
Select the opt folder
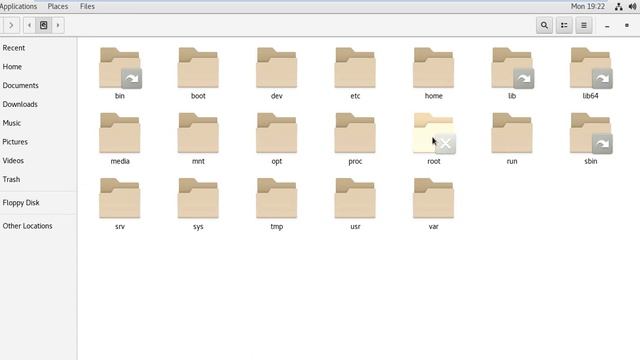[276, 133]
